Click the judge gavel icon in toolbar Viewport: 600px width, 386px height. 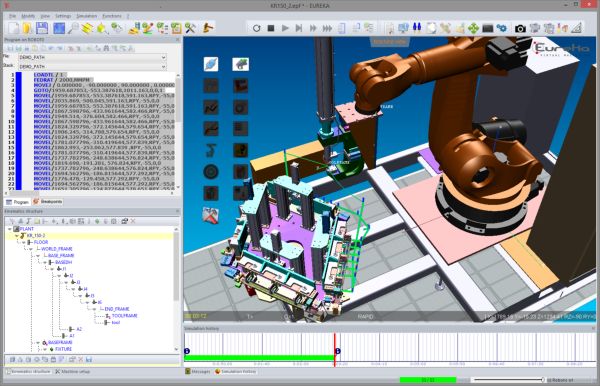click(207, 28)
